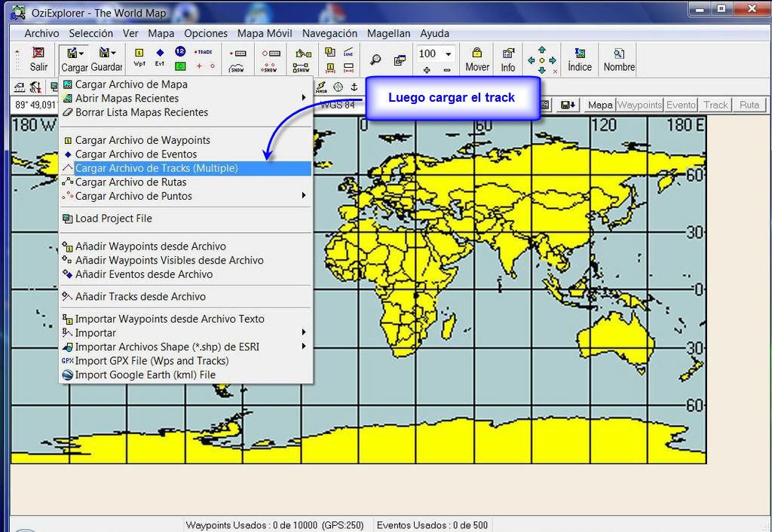This screenshot has width=772, height=532.
Task: Open the Navegación menu
Action: coord(330,33)
